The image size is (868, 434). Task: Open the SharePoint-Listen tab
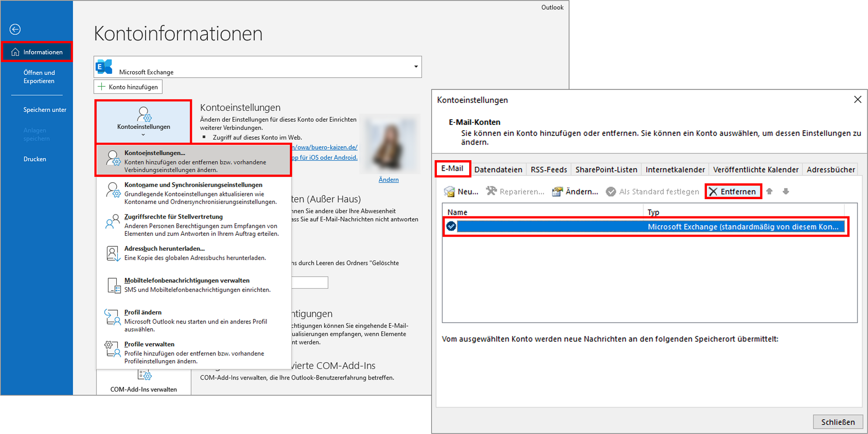point(606,169)
